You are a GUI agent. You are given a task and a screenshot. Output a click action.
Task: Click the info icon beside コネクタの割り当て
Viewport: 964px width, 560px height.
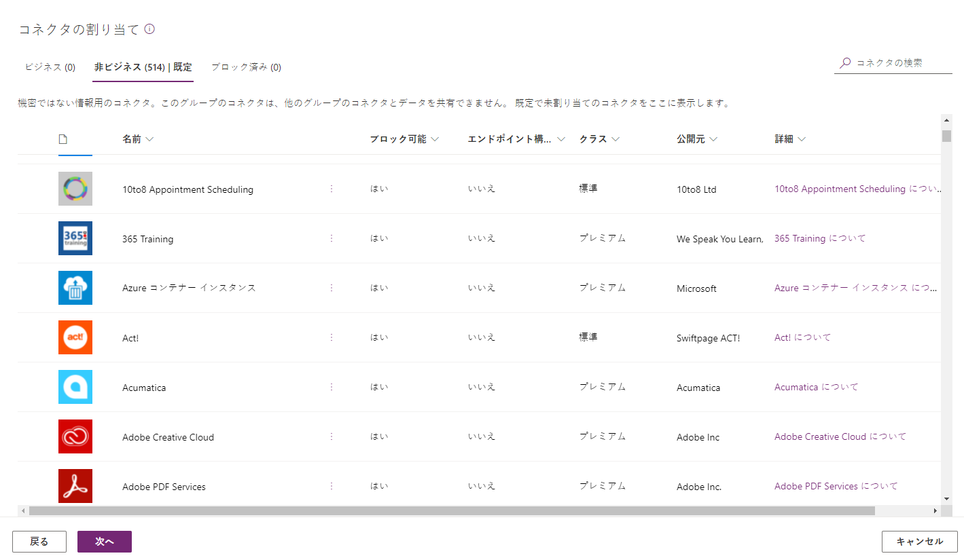149,29
